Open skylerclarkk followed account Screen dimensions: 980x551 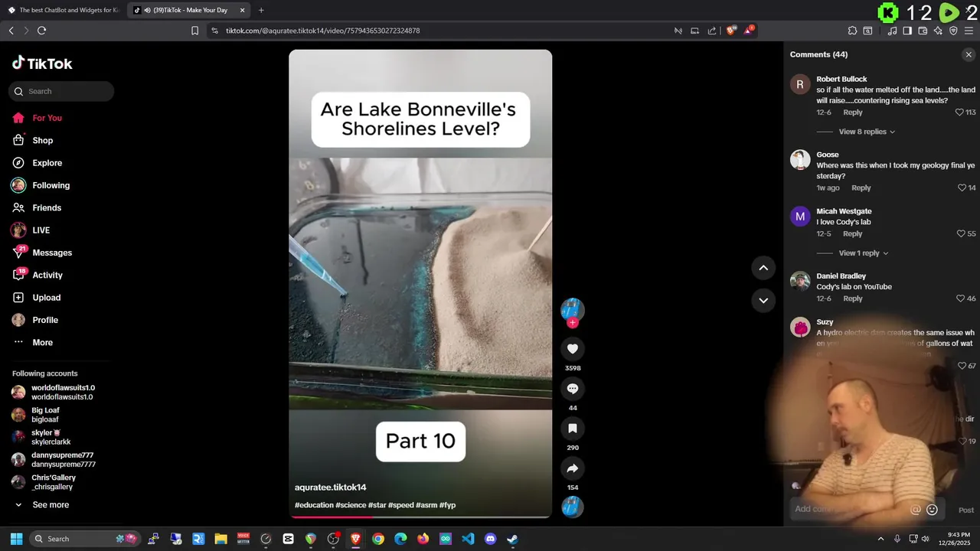coord(41,437)
